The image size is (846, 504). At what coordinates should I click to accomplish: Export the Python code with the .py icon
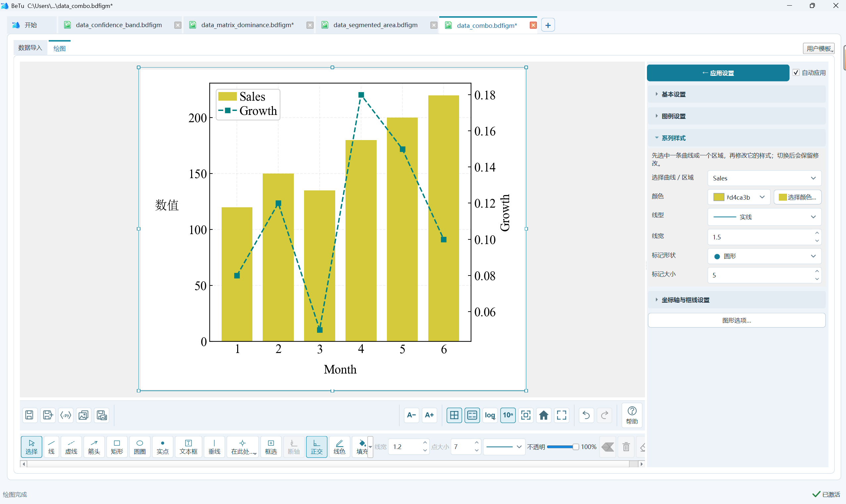click(66, 415)
